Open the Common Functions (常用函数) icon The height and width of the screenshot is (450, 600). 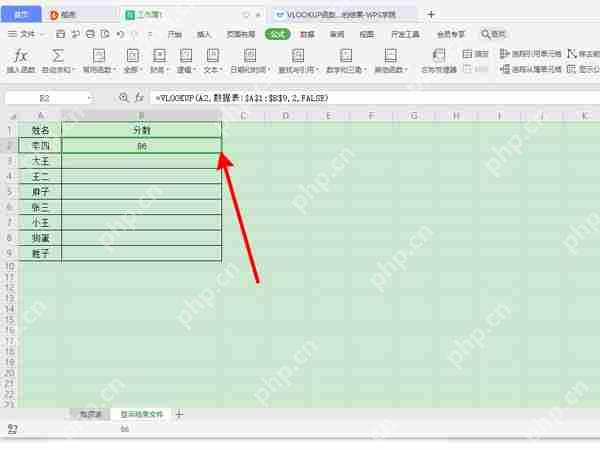(99, 56)
